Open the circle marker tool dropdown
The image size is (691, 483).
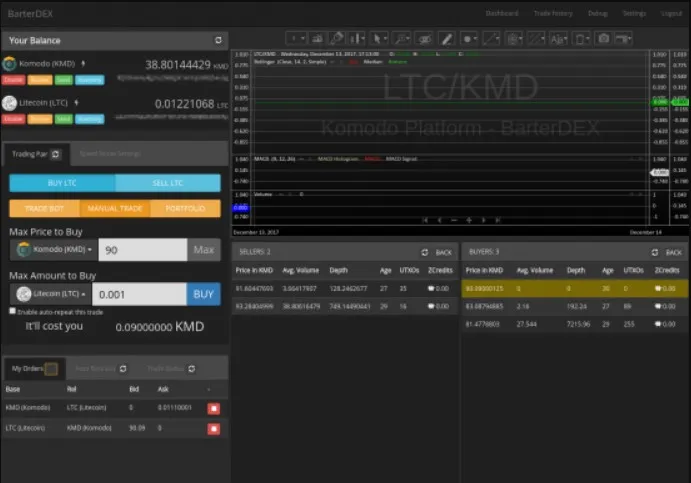coord(469,39)
